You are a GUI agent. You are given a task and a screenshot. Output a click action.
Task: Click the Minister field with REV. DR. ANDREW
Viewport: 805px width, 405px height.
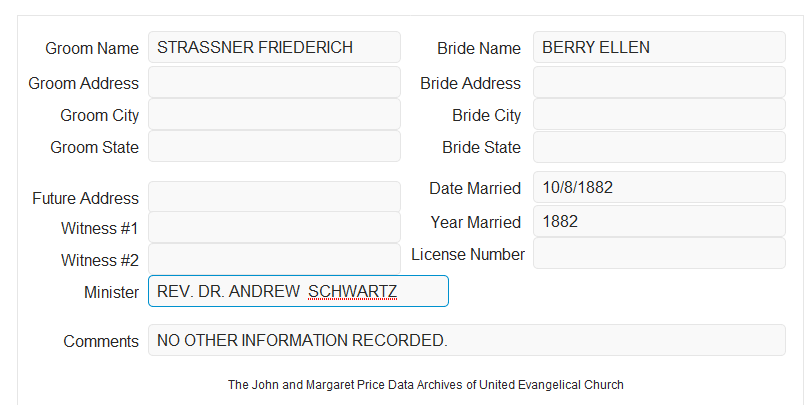point(298,291)
